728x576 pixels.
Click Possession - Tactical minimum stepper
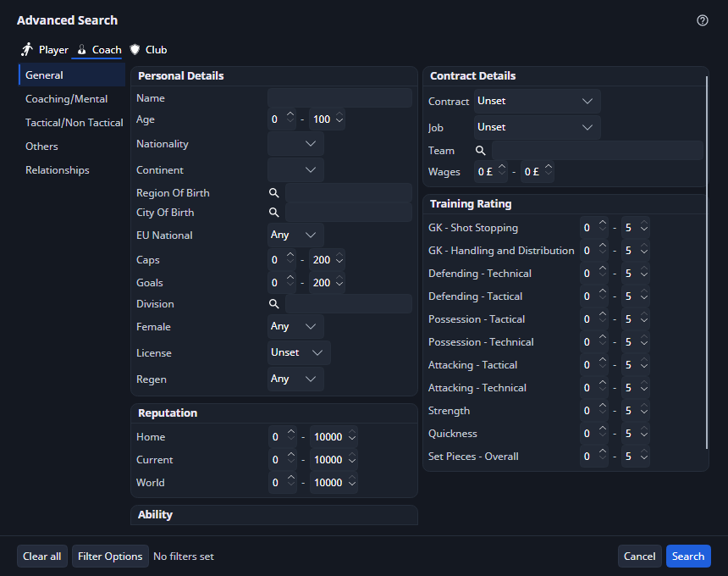(593, 319)
